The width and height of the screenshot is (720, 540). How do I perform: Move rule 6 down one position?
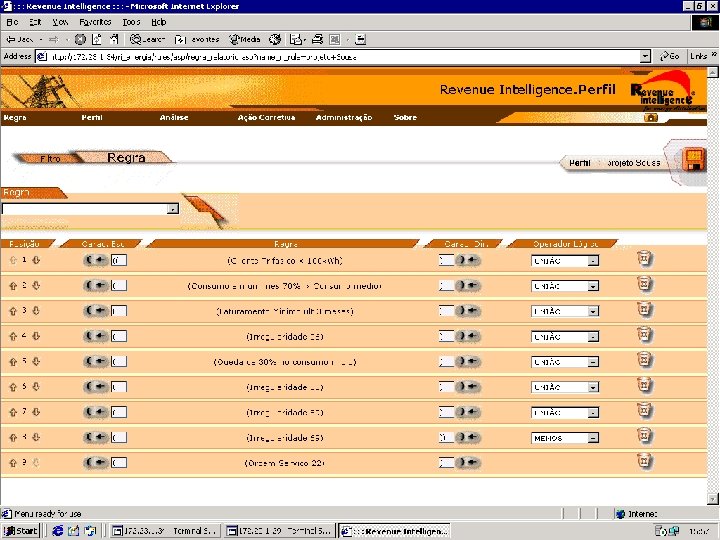click(x=36, y=387)
